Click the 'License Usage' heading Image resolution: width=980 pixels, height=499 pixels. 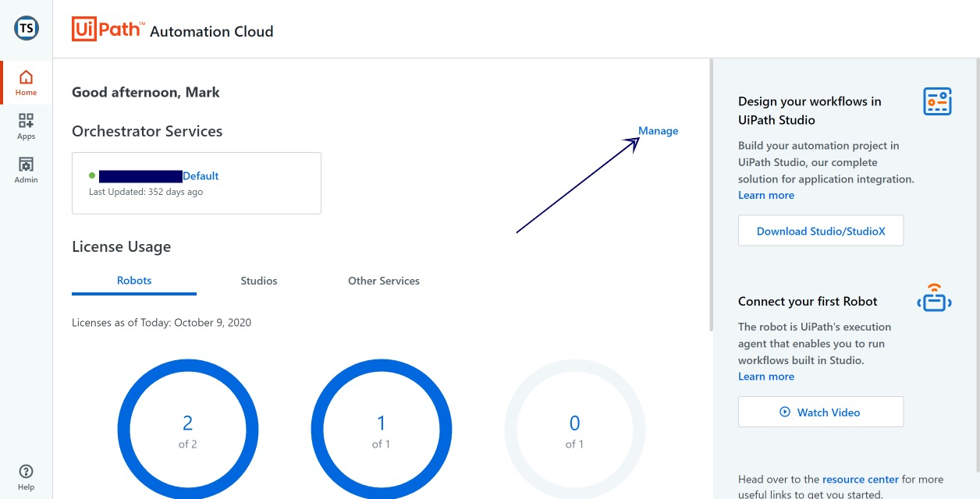[x=121, y=247]
